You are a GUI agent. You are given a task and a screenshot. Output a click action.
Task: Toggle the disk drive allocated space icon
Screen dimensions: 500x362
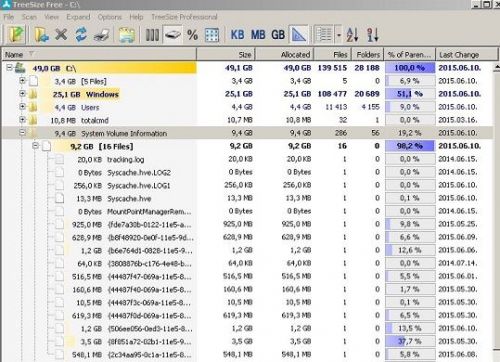coord(173,35)
